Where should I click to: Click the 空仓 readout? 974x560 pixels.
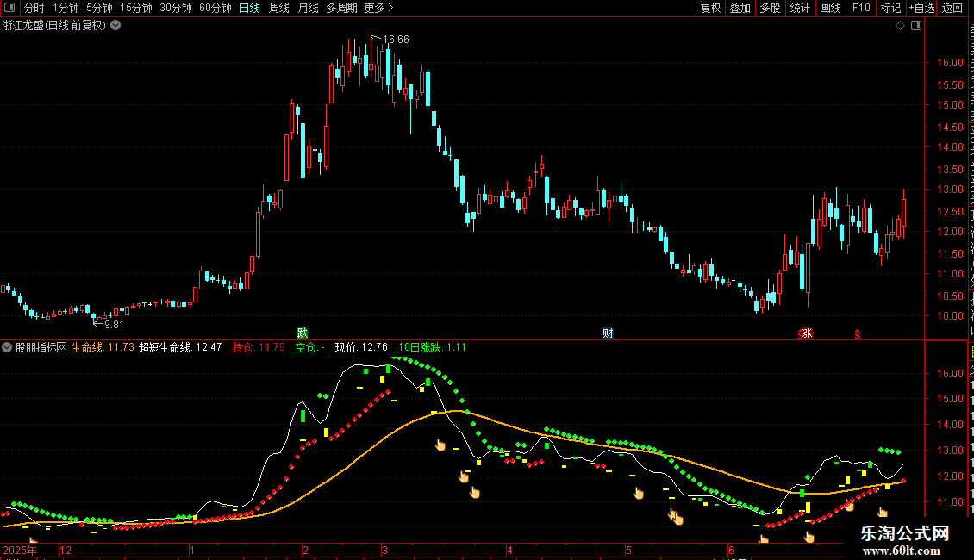tap(308, 348)
